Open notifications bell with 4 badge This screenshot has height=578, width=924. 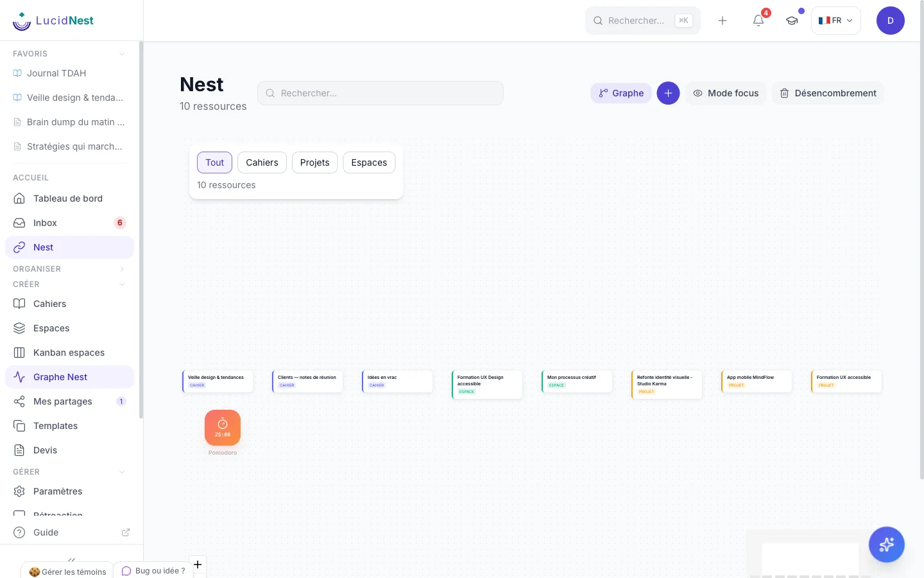point(758,21)
